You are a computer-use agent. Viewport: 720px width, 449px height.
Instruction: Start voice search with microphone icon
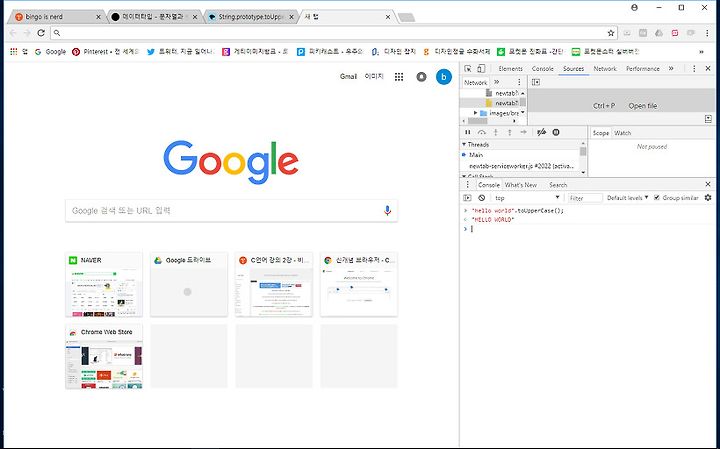pos(387,211)
